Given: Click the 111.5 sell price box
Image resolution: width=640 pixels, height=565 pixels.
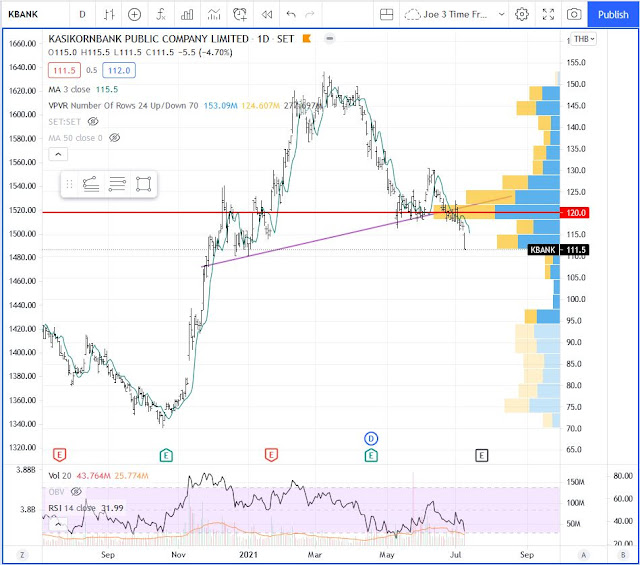Looking at the screenshot, I should pyautogui.click(x=64, y=71).
